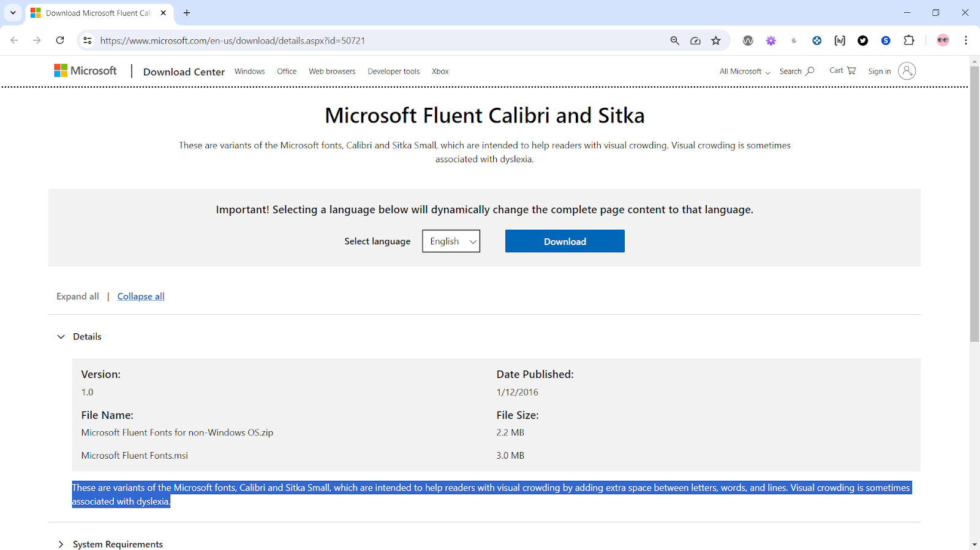Open a new browser tab

(x=187, y=13)
